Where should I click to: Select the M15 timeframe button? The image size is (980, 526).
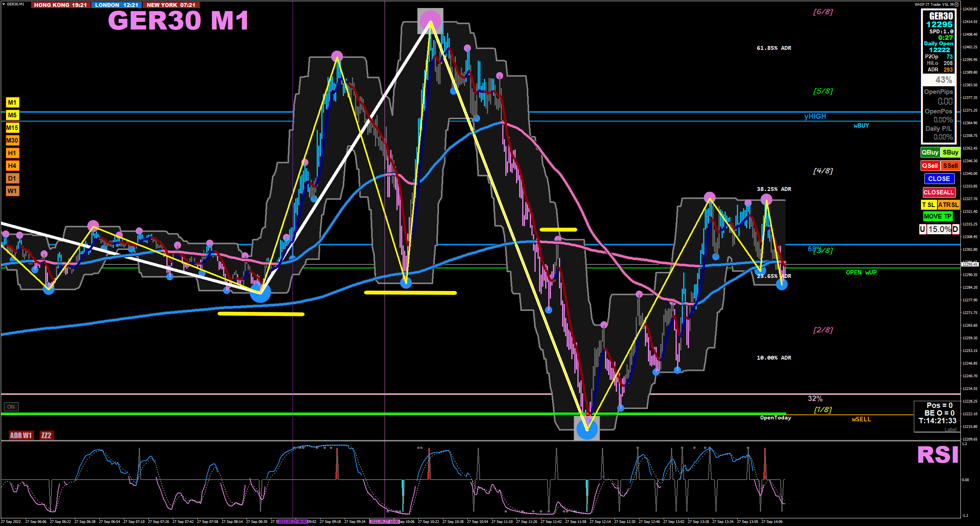[12, 128]
